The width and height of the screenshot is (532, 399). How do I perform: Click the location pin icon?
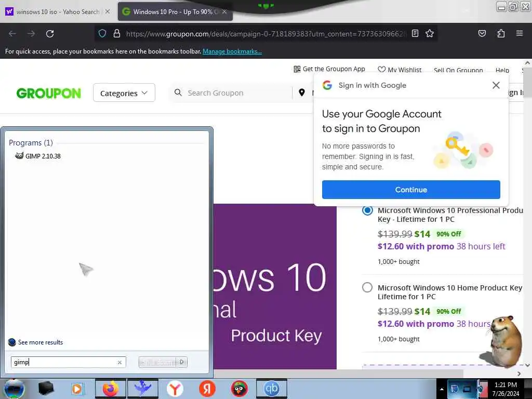tap(302, 92)
